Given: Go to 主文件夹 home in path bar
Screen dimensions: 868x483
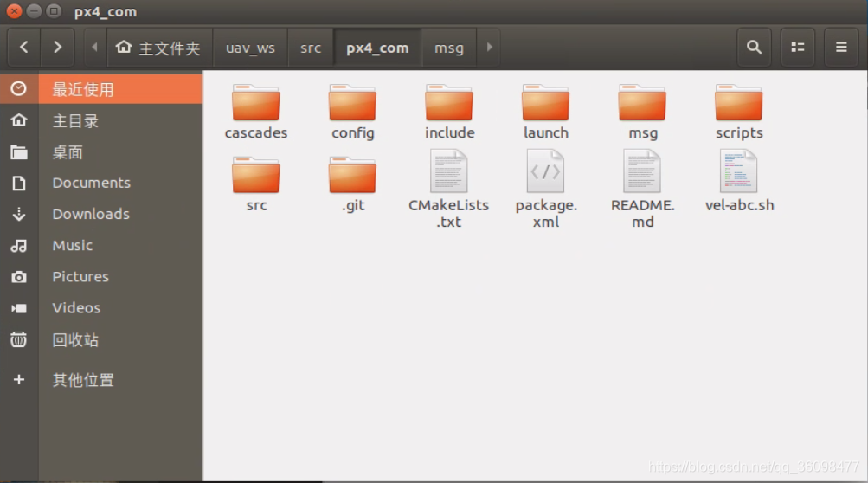Looking at the screenshot, I should (159, 48).
